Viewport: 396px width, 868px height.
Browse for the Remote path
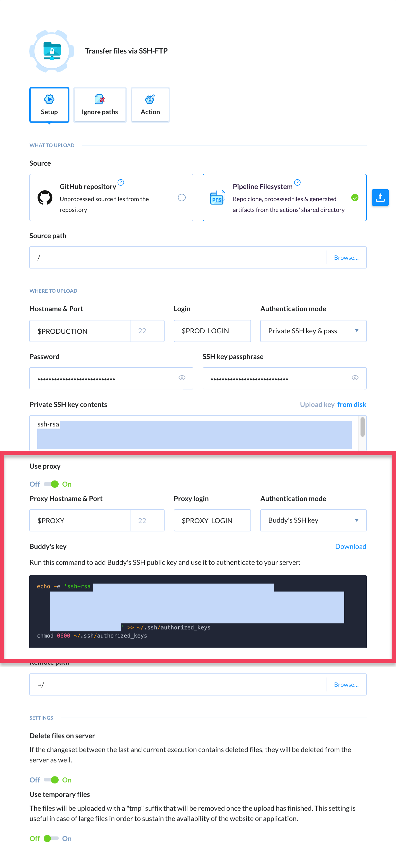point(346,684)
